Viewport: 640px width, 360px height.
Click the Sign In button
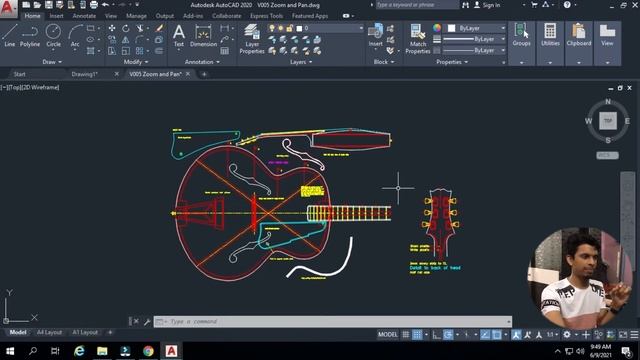coord(487,5)
